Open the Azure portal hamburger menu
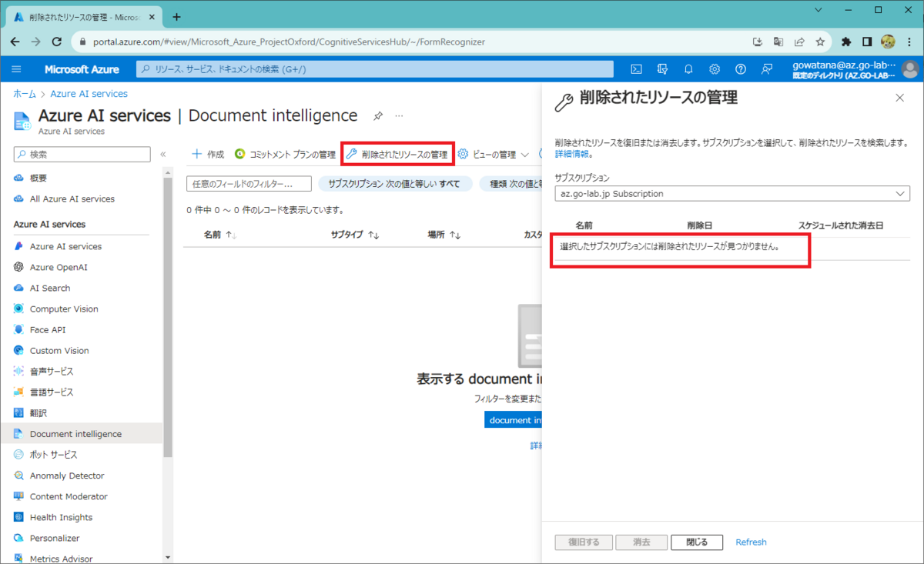 click(x=16, y=69)
